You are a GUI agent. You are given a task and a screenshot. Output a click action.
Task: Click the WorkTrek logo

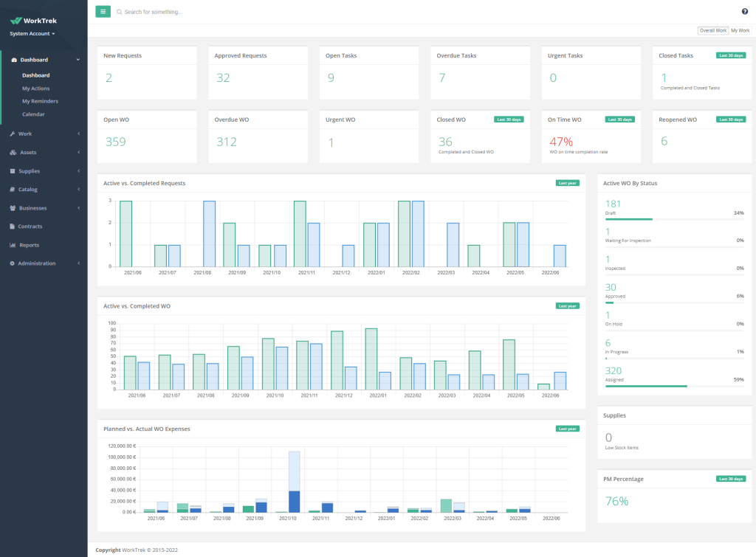point(32,19)
